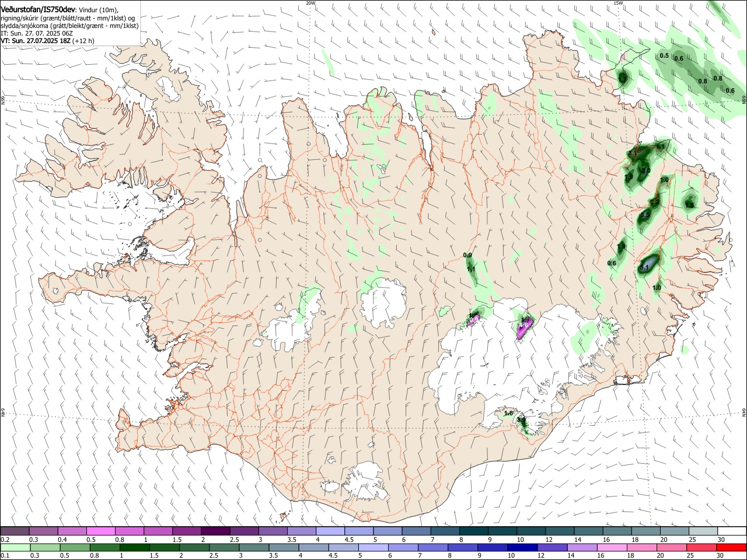This screenshot has height=560, width=747.
Task: Select the 1.7 value on northeast peninsula
Action: [x=623, y=78]
